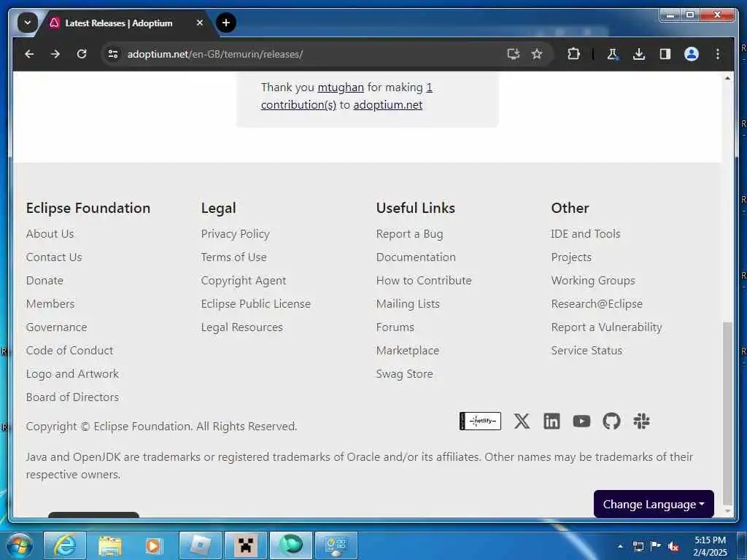
Task: Go back to the previous page
Action: click(x=29, y=54)
